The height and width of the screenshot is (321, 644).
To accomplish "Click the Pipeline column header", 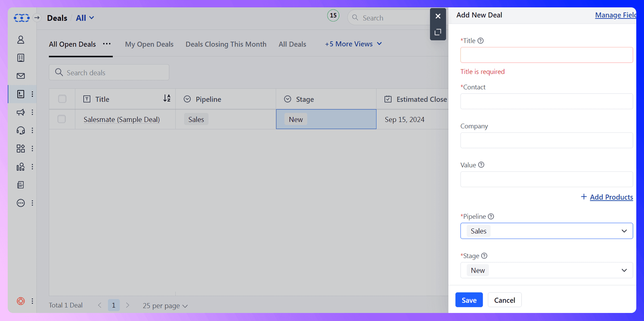I will click(226, 99).
